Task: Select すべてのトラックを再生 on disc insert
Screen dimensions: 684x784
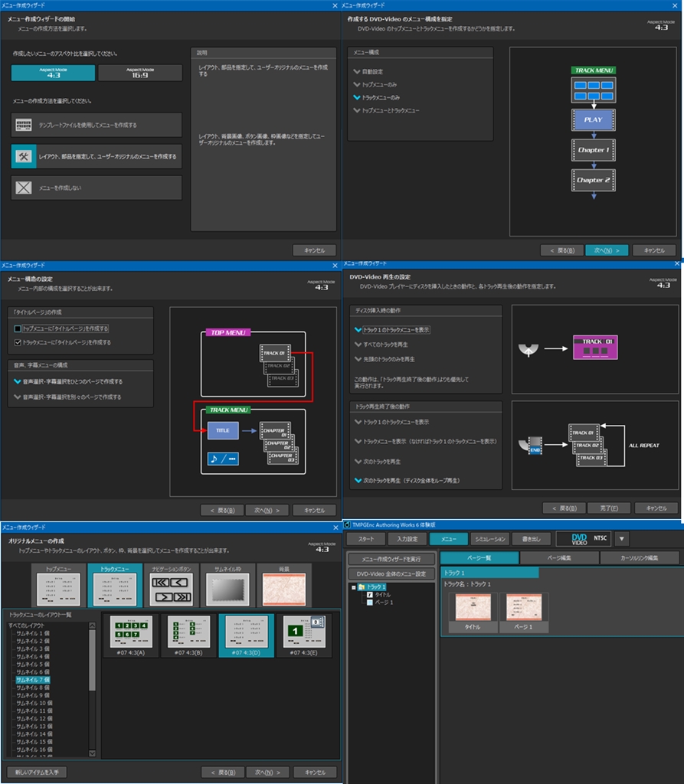Action: tap(381, 345)
